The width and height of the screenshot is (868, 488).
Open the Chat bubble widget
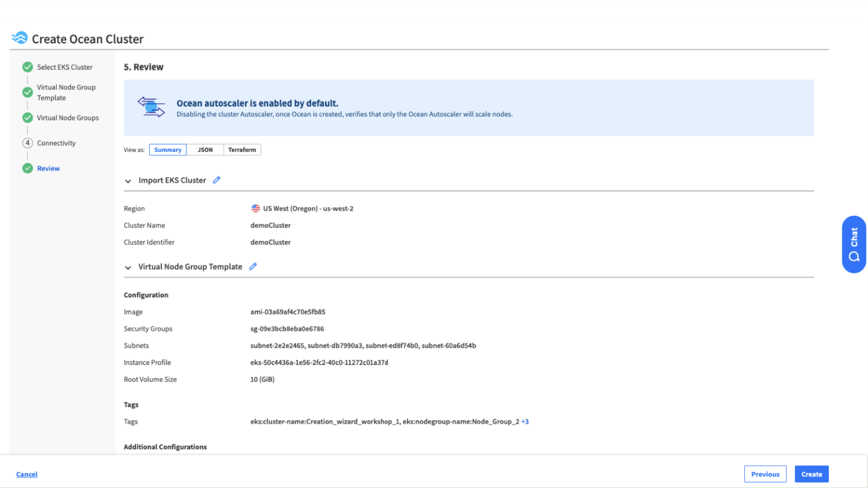pyautogui.click(x=854, y=244)
